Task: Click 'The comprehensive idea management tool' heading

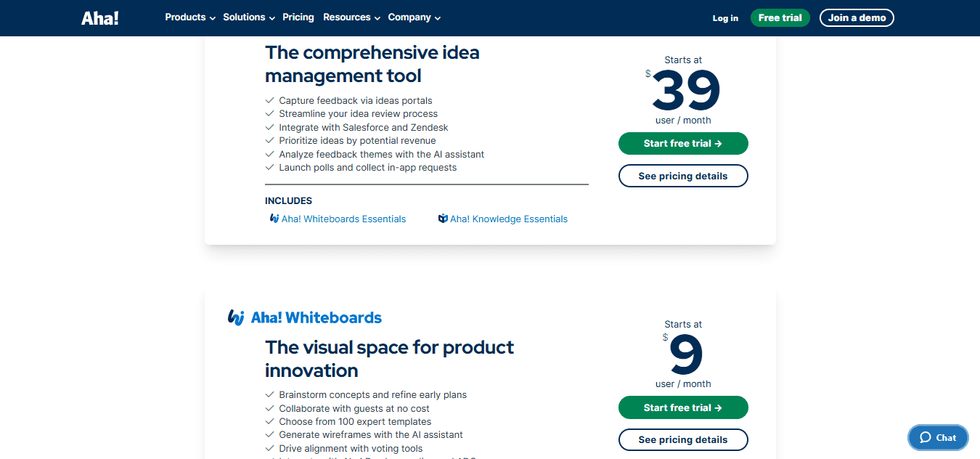Action: [372, 64]
